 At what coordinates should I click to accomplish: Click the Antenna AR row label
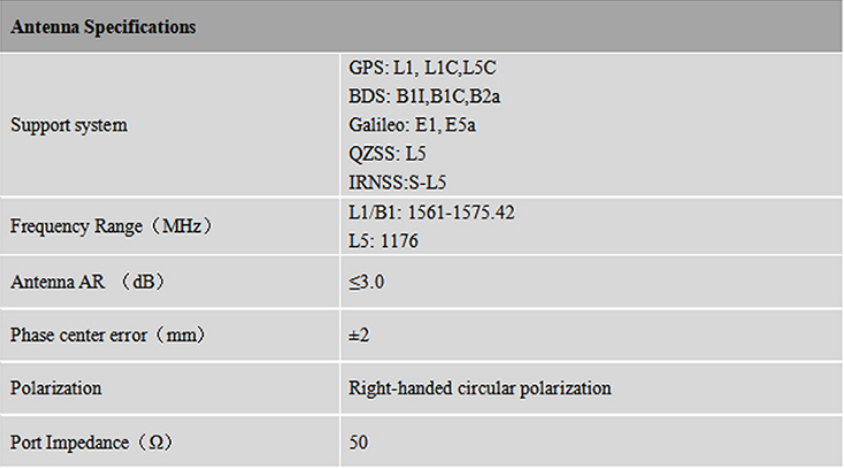[87, 282]
